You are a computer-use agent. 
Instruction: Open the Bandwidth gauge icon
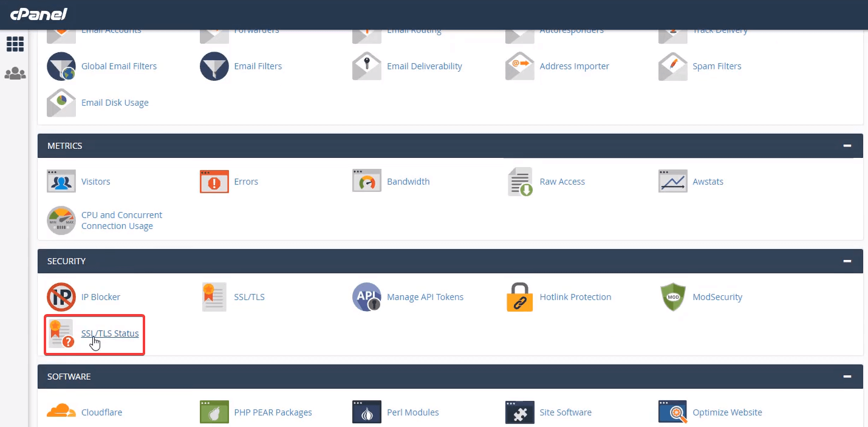tap(367, 181)
